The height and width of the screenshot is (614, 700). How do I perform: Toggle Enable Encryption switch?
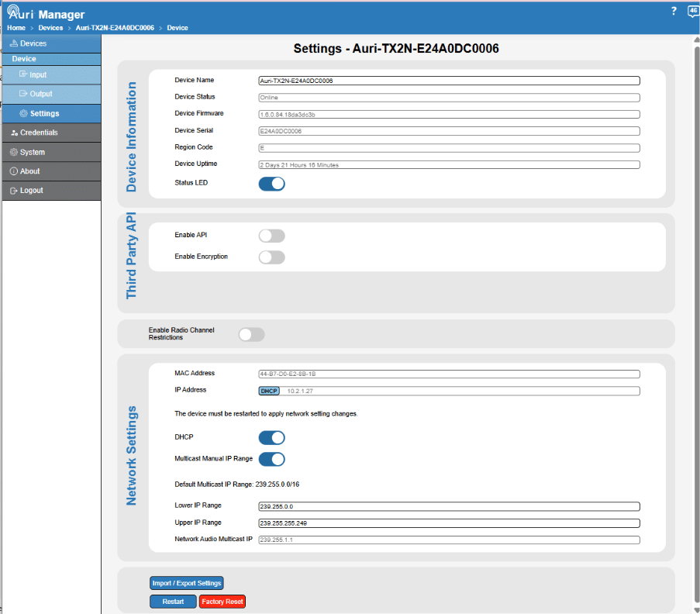click(x=271, y=257)
